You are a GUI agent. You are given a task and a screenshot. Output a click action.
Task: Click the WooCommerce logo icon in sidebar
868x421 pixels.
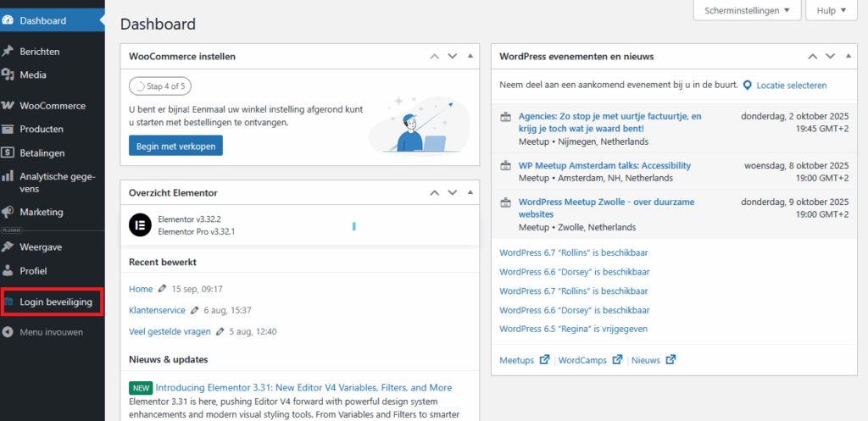[x=8, y=106]
